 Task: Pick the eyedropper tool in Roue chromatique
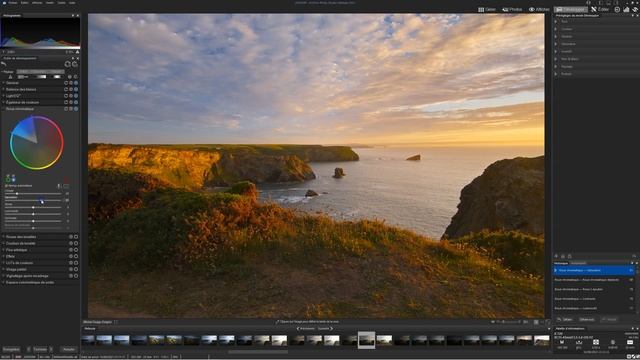coord(59,186)
